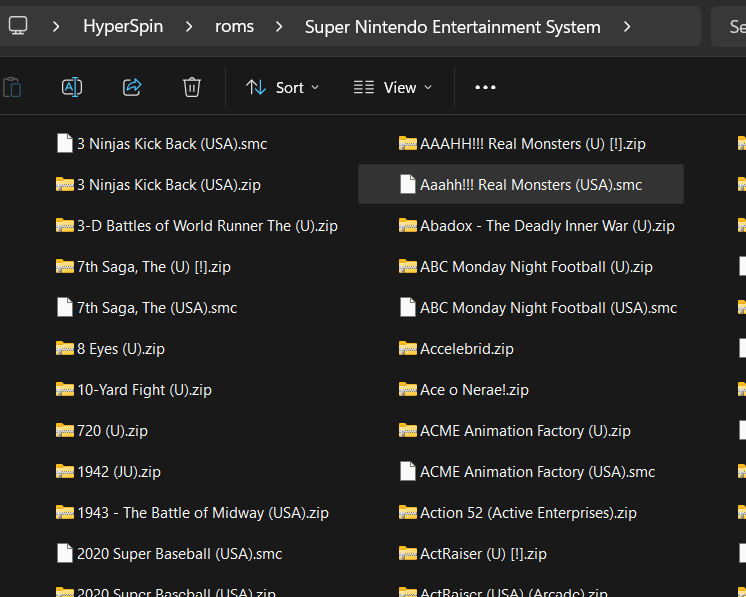Expand chevron after the This PC icon
Screen dimensions: 746x597
pyautogui.click(x=56, y=27)
